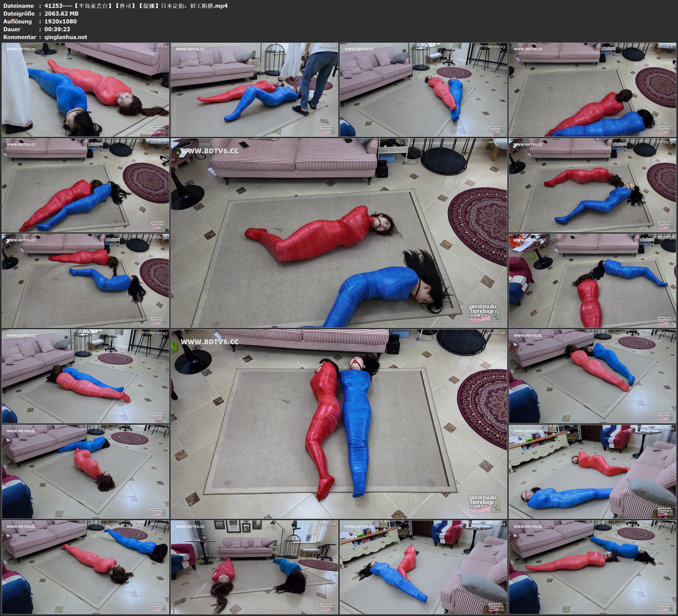Open the thumbnail timestamped 00:14:30

pos(592,185)
